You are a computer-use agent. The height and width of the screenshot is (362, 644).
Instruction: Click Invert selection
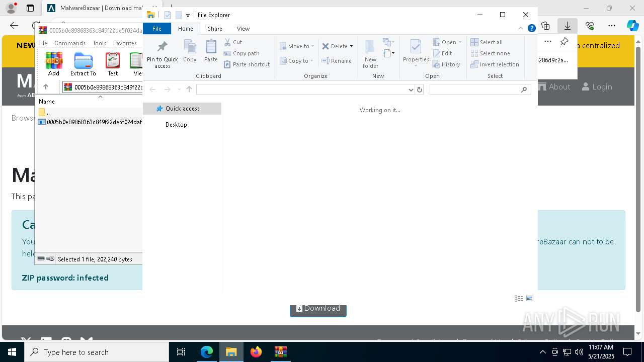[x=495, y=64]
